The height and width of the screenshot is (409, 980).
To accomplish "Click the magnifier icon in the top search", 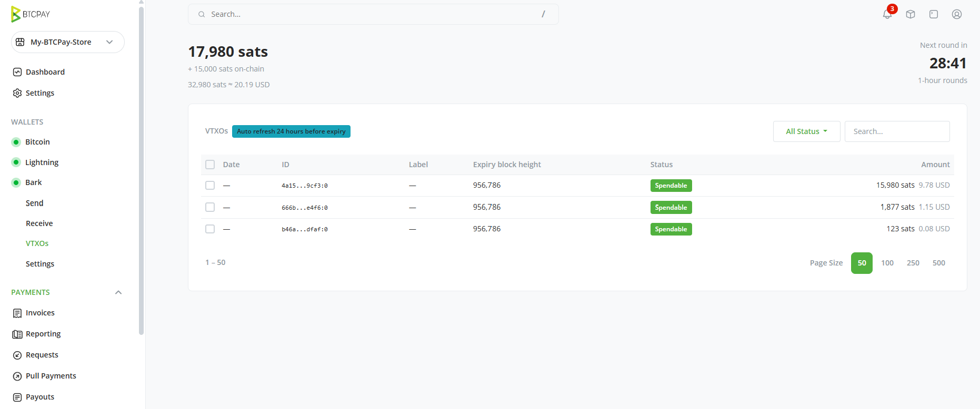I will tap(202, 14).
